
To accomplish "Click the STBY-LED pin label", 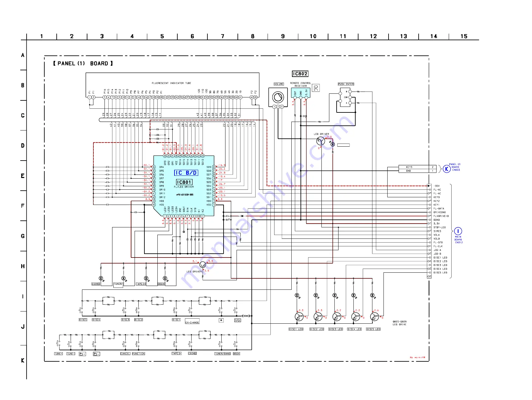I will (440, 227).
